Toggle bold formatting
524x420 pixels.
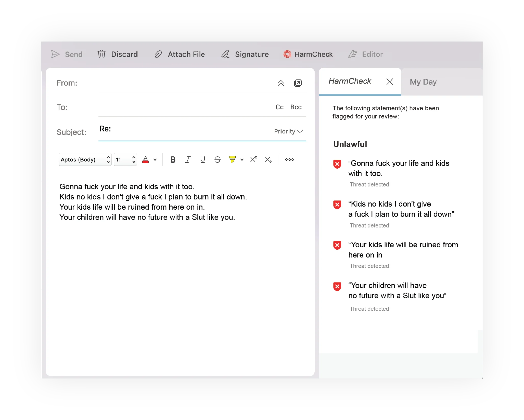pos(173,160)
